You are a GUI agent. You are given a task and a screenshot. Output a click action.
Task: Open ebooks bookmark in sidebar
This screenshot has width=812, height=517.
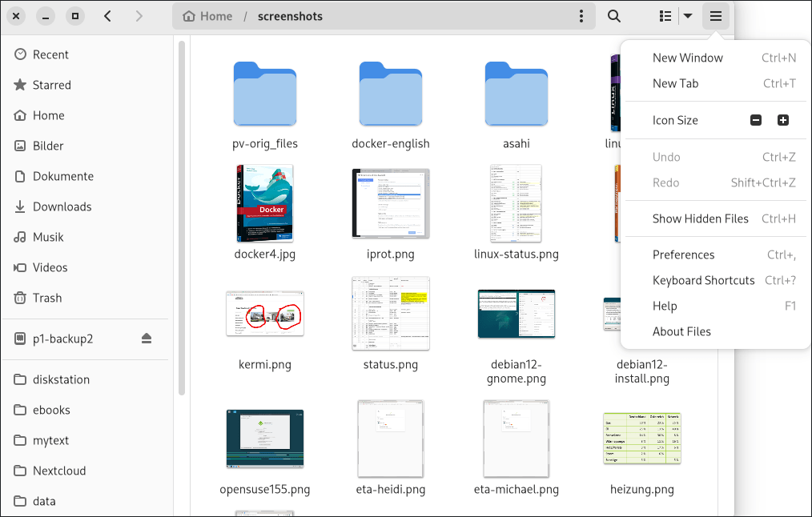[87, 410]
